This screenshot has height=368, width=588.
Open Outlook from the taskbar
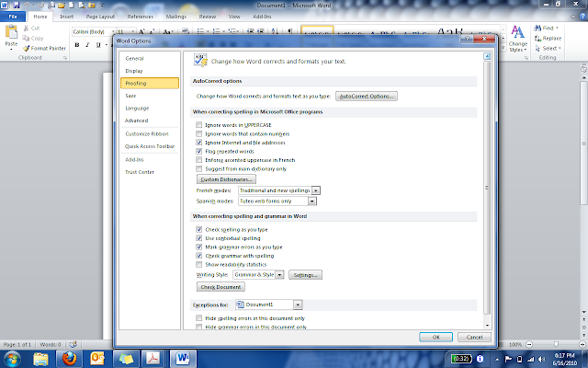pyautogui.click(x=97, y=359)
